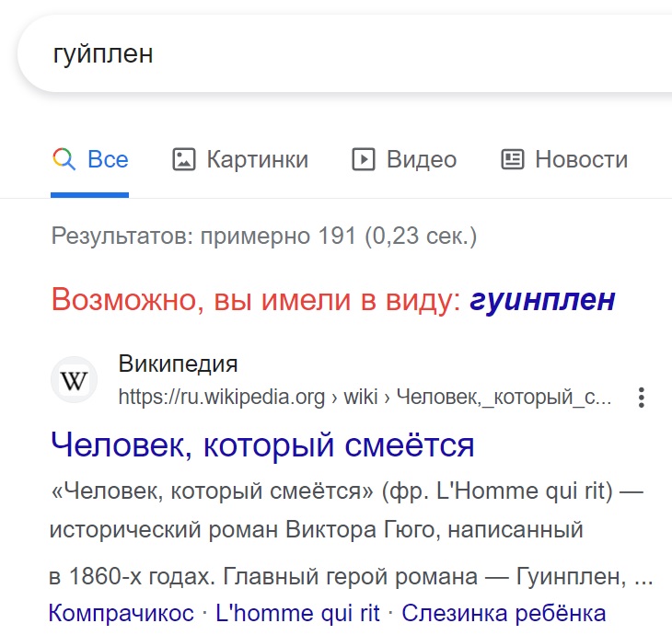This screenshot has height=635, width=672.
Task: Open the three-dot menu for Wikipedia result
Action: [x=641, y=398]
